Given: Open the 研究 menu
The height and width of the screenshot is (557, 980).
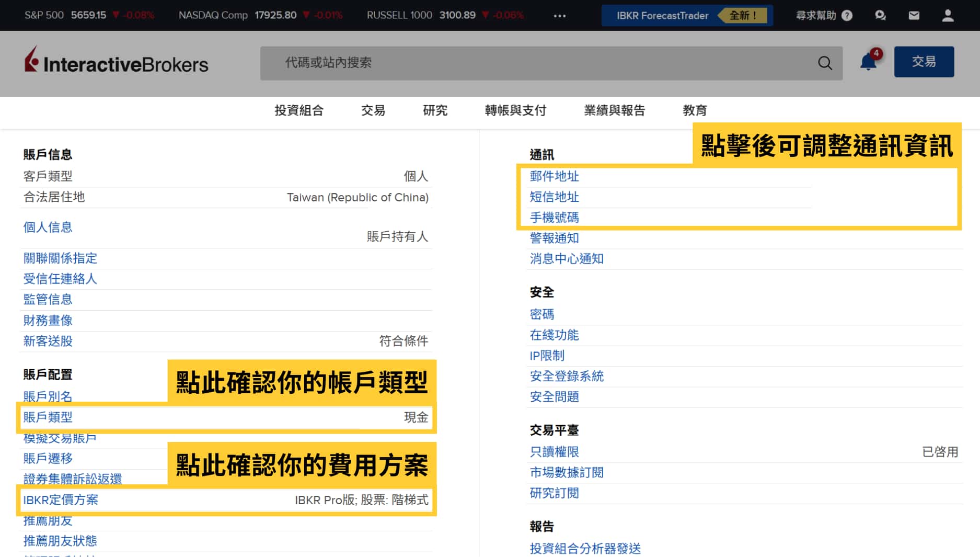Looking at the screenshot, I should (x=435, y=110).
